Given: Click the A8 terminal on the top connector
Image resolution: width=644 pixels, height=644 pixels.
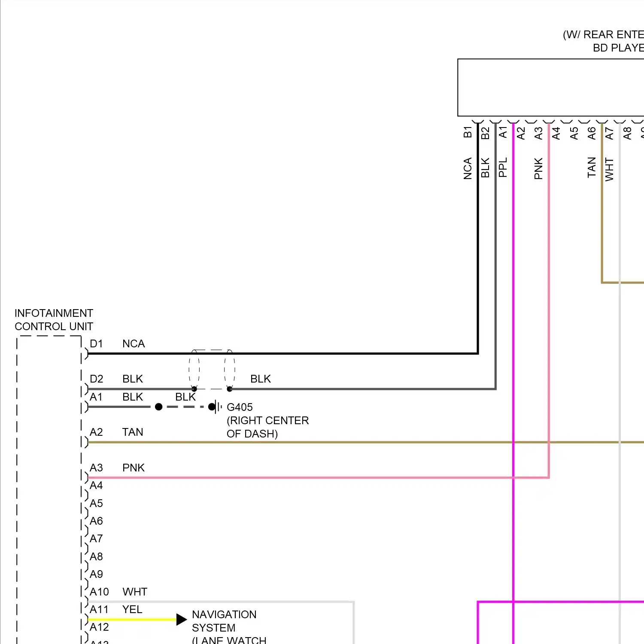Looking at the screenshot, I should tap(627, 133).
